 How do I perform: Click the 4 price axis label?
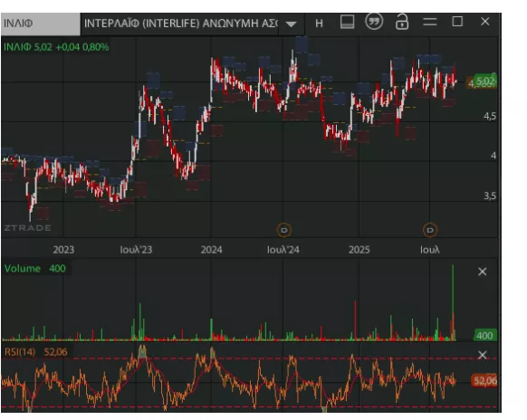[493, 156]
